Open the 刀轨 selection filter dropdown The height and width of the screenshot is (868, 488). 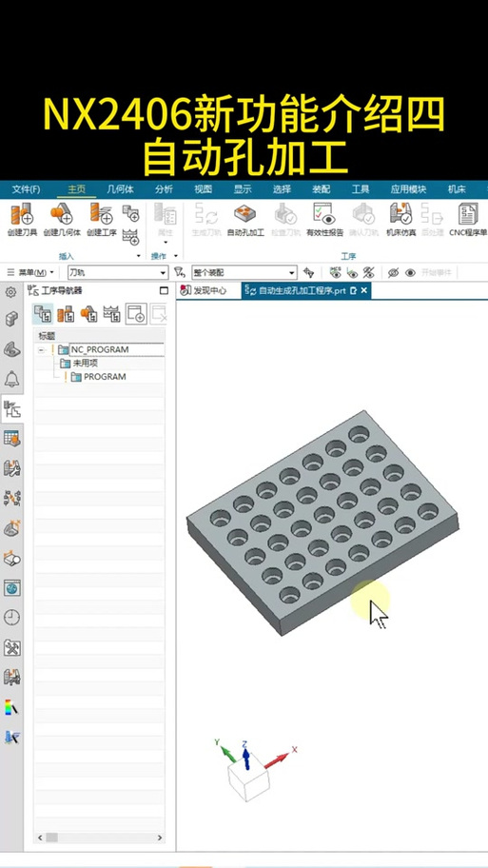point(117,272)
